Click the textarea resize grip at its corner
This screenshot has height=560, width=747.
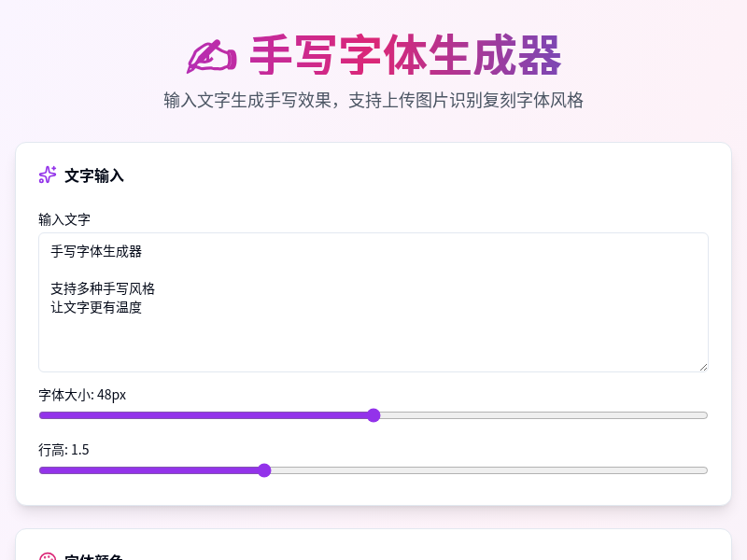(703, 367)
